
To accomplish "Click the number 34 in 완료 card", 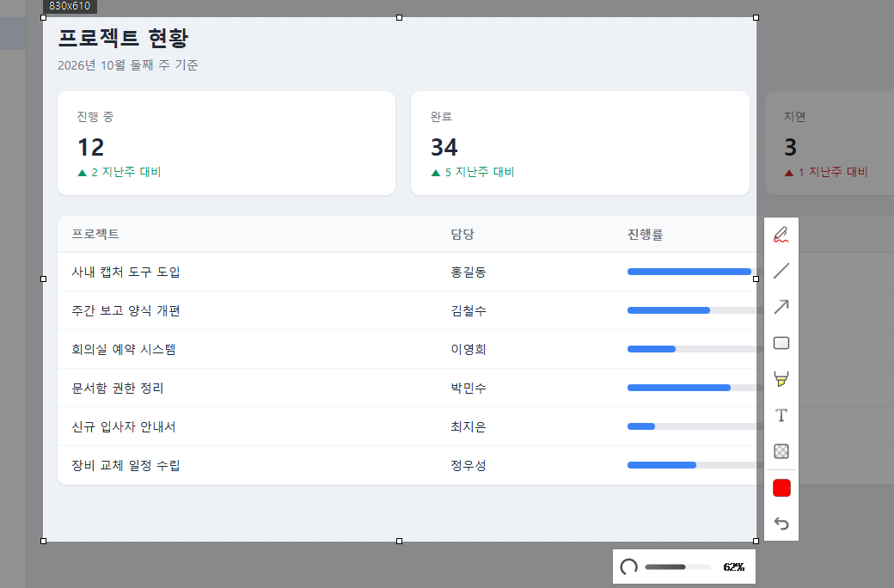I will click(x=444, y=147).
